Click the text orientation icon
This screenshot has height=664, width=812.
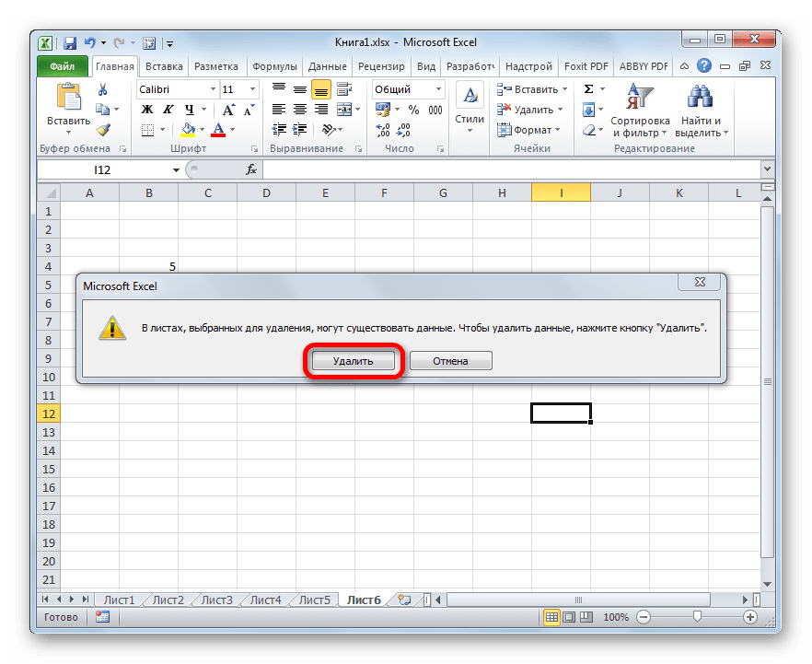329,130
